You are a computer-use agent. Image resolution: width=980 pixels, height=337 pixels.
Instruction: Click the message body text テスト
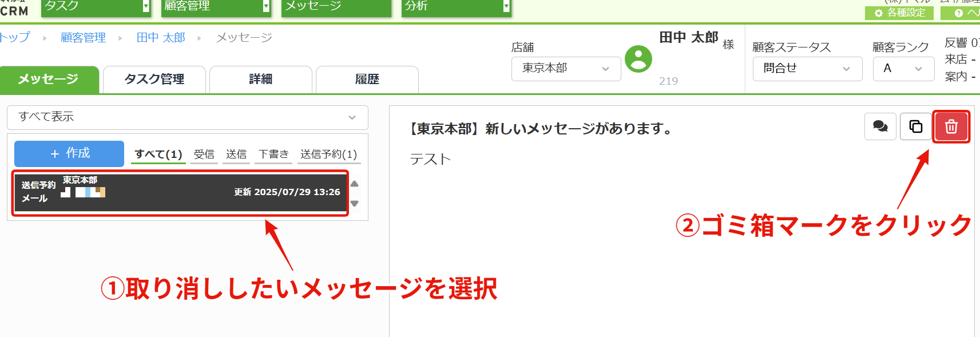(430, 159)
